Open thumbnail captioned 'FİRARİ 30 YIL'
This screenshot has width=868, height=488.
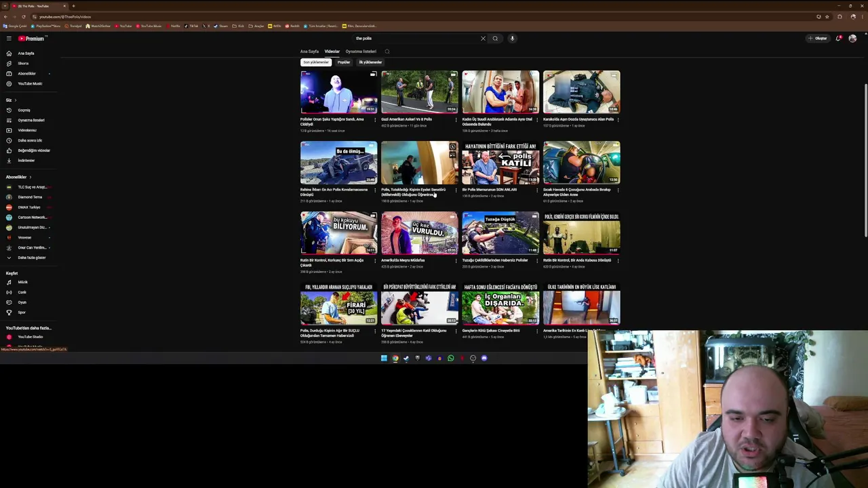click(338, 304)
